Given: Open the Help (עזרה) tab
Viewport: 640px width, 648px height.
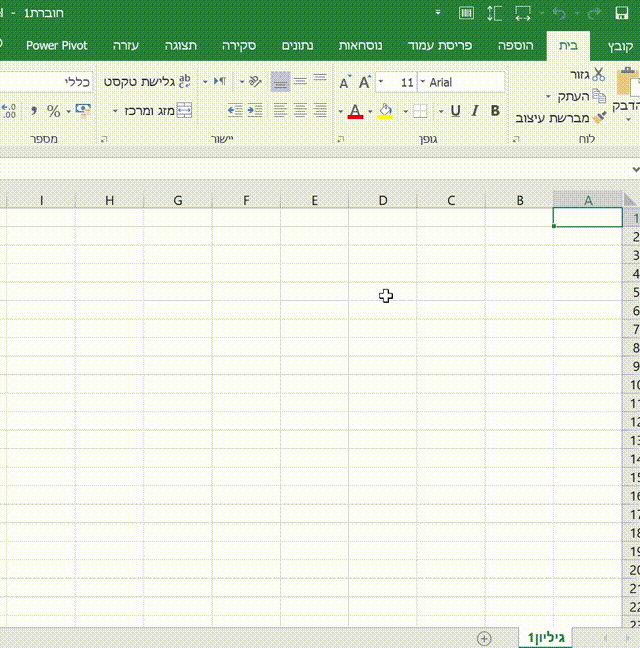Looking at the screenshot, I should 126,45.
